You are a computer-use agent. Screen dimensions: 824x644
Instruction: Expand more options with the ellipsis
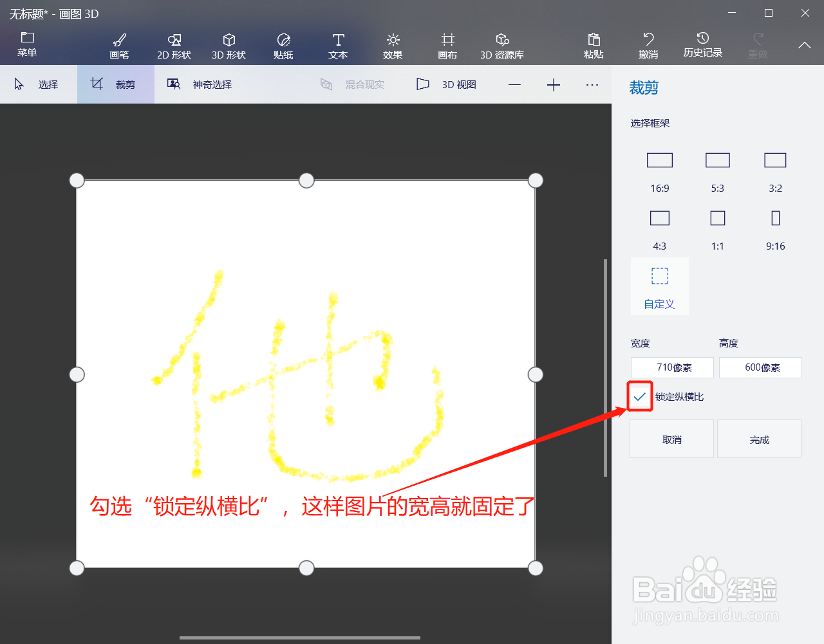[x=592, y=84]
